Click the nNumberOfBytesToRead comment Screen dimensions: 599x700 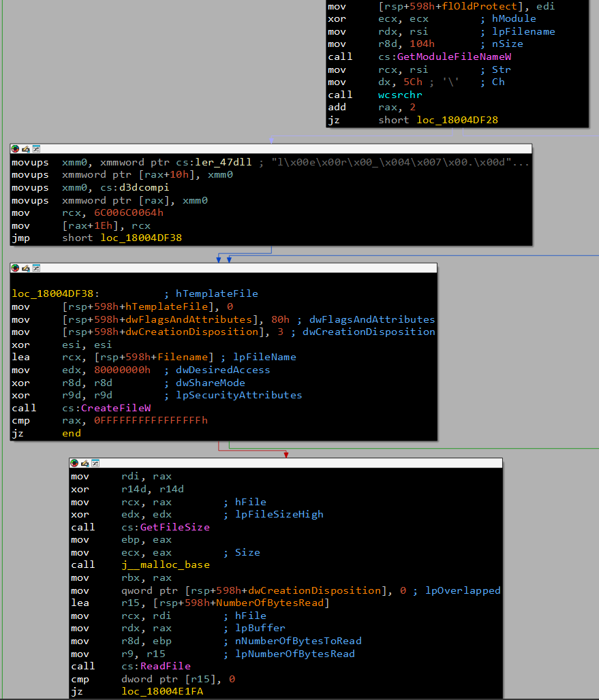pyautogui.click(x=298, y=641)
